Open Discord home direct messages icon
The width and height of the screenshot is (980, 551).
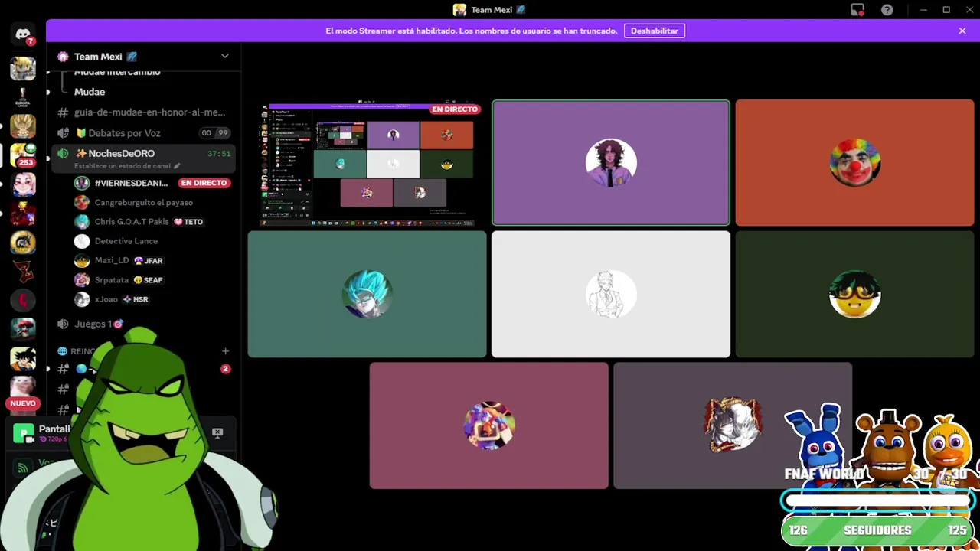pyautogui.click(x=23, y=35)
